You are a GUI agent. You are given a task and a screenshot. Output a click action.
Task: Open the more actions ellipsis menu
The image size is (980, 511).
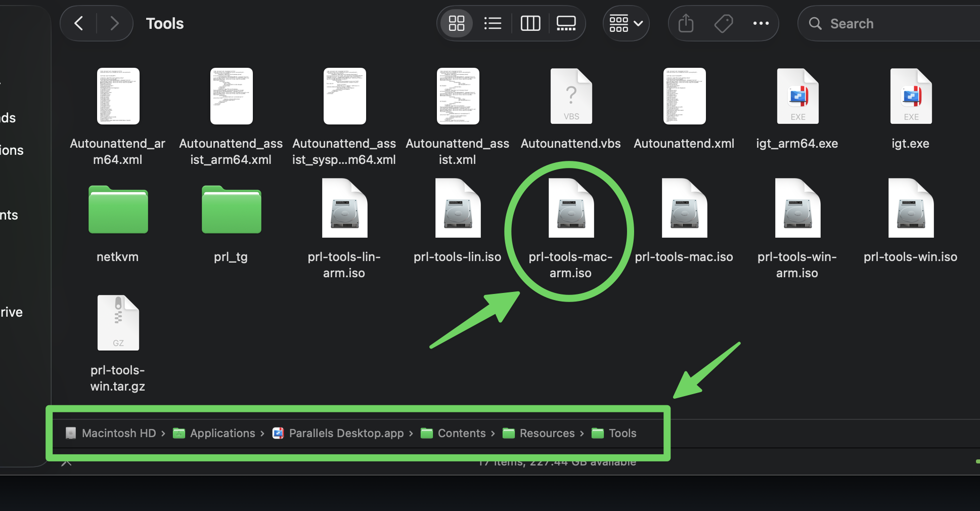[761, 23]
